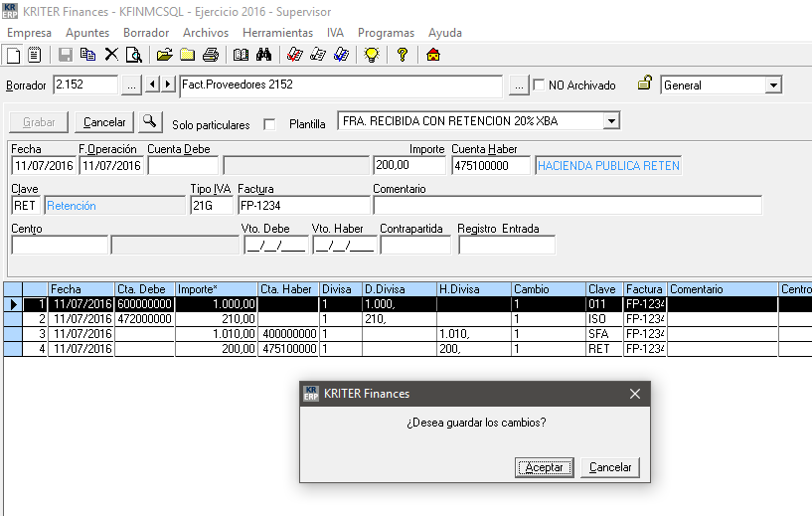Click the magnifying glass button beside Cancelar
Image resolution: width=812 pixels, height=516 pixels.
click(x=150, y=121)
